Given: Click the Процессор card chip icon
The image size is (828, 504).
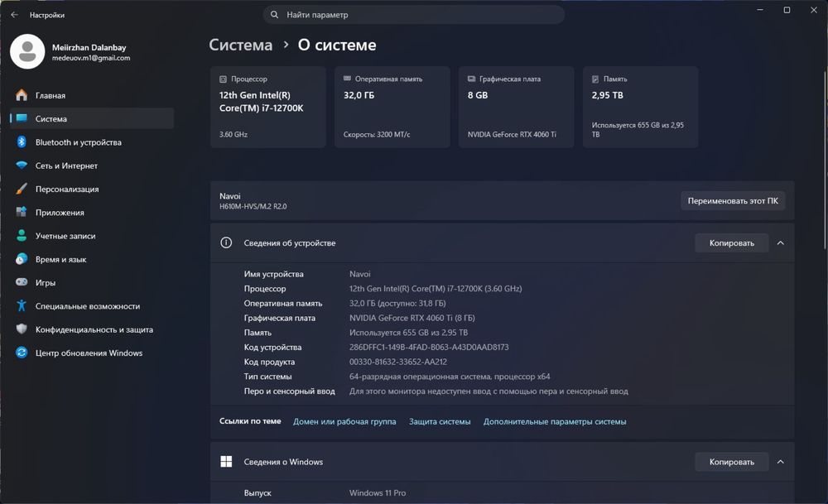Looking at the screenshot, I should coord(223,79).
